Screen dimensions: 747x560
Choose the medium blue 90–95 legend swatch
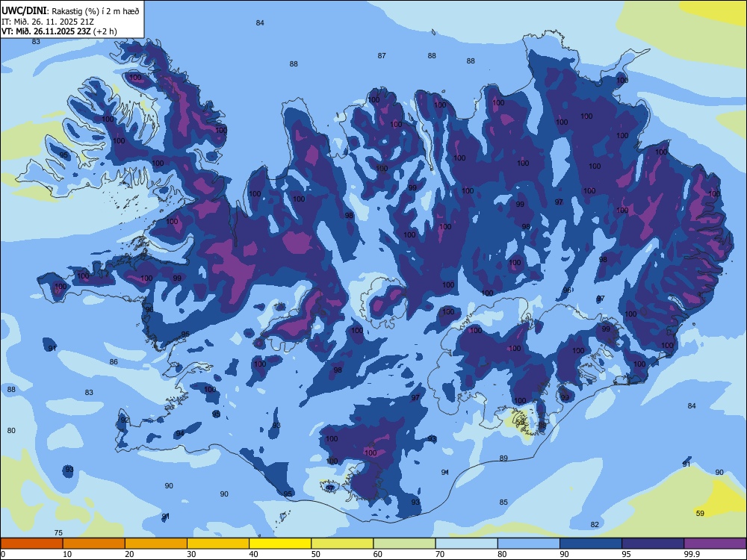(591, 544)
